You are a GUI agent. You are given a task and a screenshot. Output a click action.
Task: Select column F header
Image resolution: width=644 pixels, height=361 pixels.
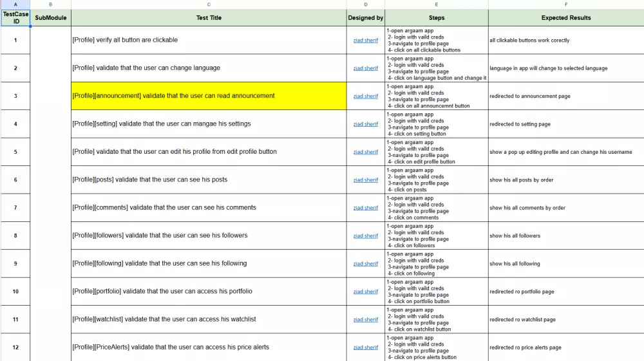(566, 5)
